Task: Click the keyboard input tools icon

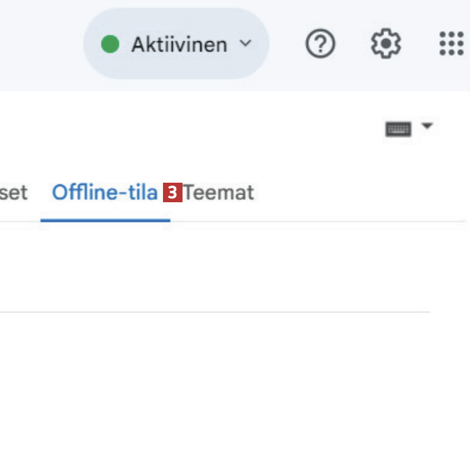Action: pyautogui.click(x=398, y=130)
